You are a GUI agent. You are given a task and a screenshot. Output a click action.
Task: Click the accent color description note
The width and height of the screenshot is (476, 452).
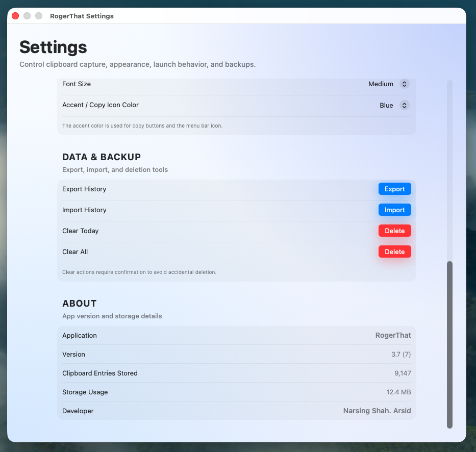click(142, 125)
